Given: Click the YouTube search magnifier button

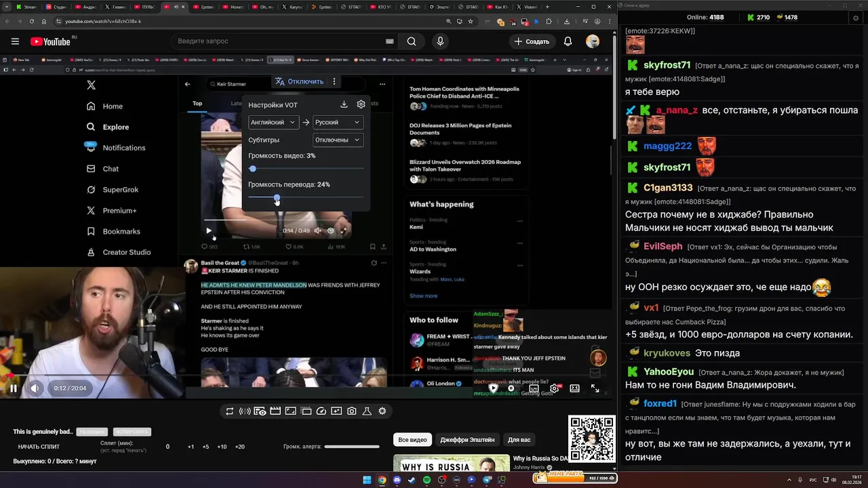Looking at the screenshot, I should [x=412, y=41].
